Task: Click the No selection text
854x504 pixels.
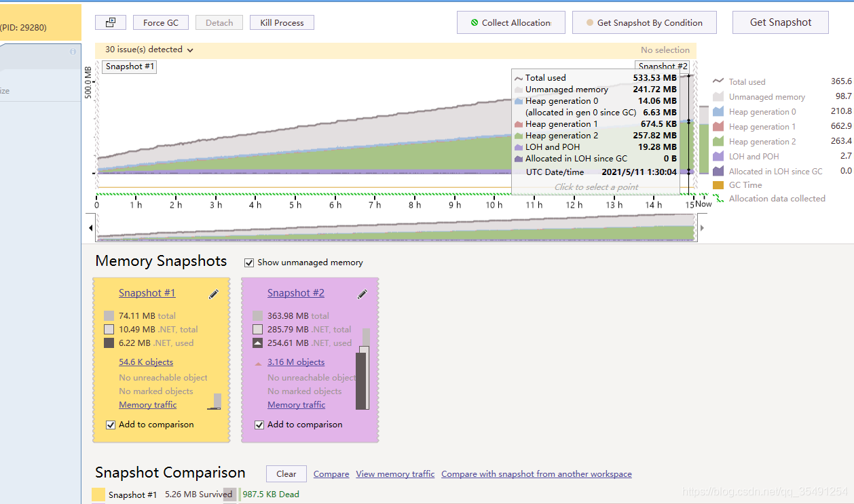Action: click(x=665, y=50)
